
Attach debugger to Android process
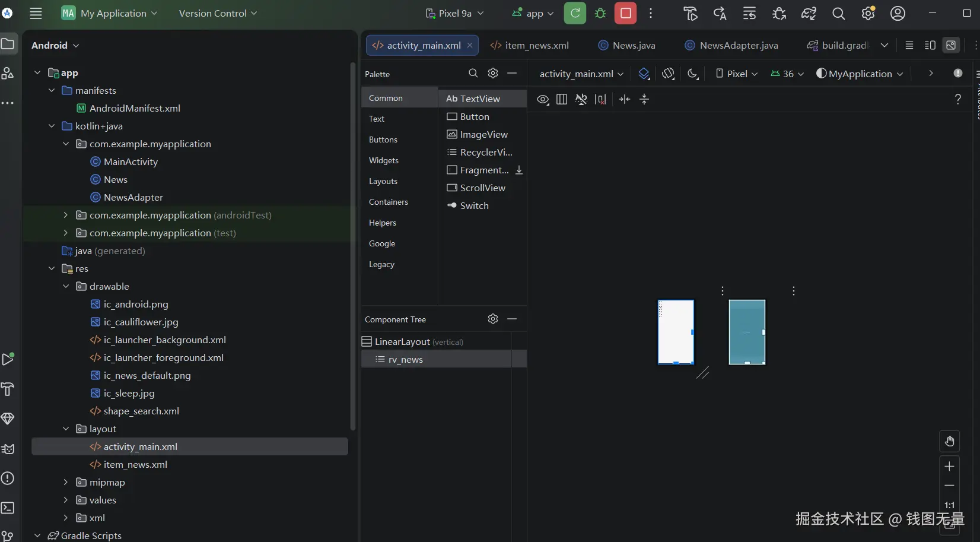pyautogui.click(x=779, y=13)
